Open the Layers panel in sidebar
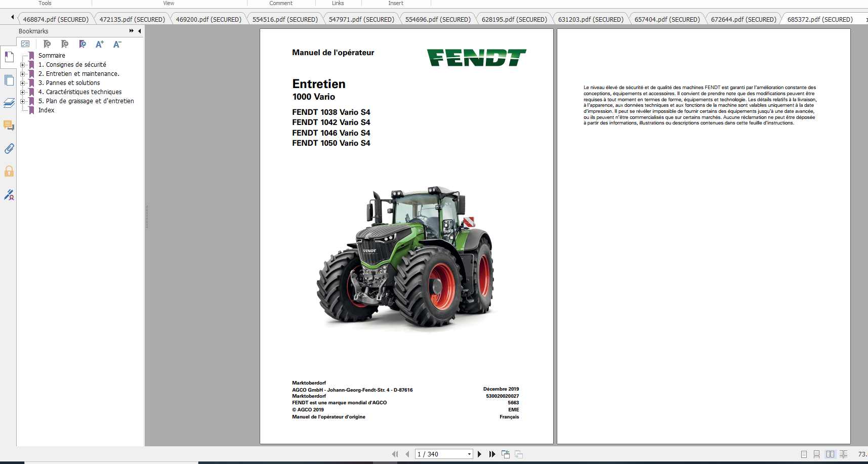 (9, 103)
